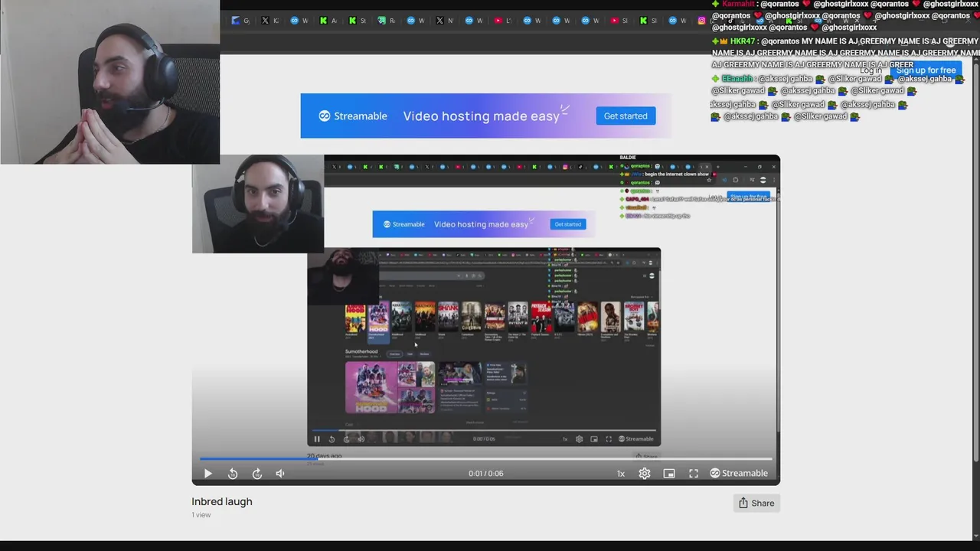The height and width of the screenshot is (551, 980).
Task: Click the Sign up for free button
Action: (x=926, y=70)
